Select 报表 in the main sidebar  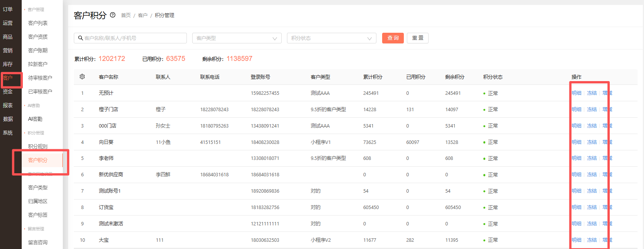8,105
